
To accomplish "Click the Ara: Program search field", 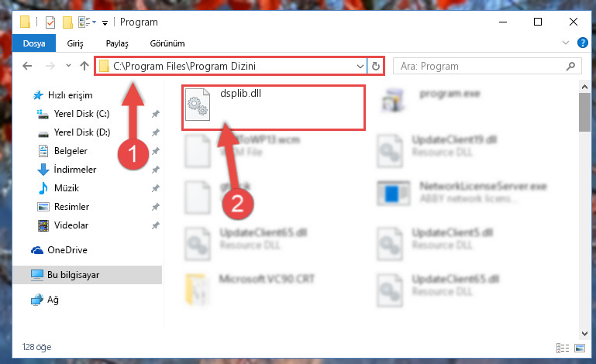I will 481,67.
